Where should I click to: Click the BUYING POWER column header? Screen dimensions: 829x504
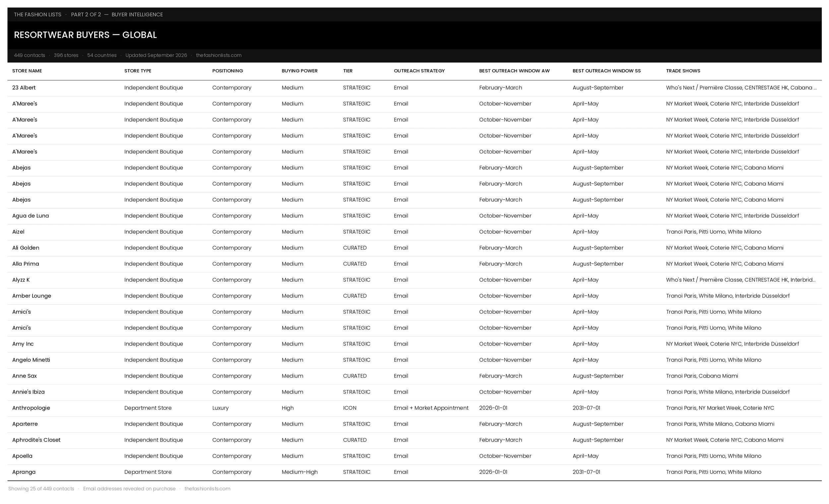(x=299, y=71)
